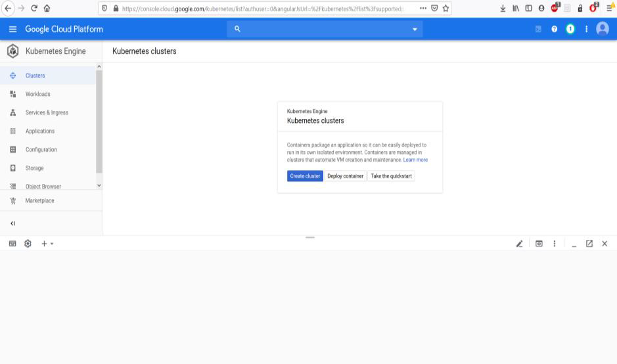Image resolution: width=617 pixels, height=364 pixels.
Task: Open the Help question mark menu
Action: 555,30
